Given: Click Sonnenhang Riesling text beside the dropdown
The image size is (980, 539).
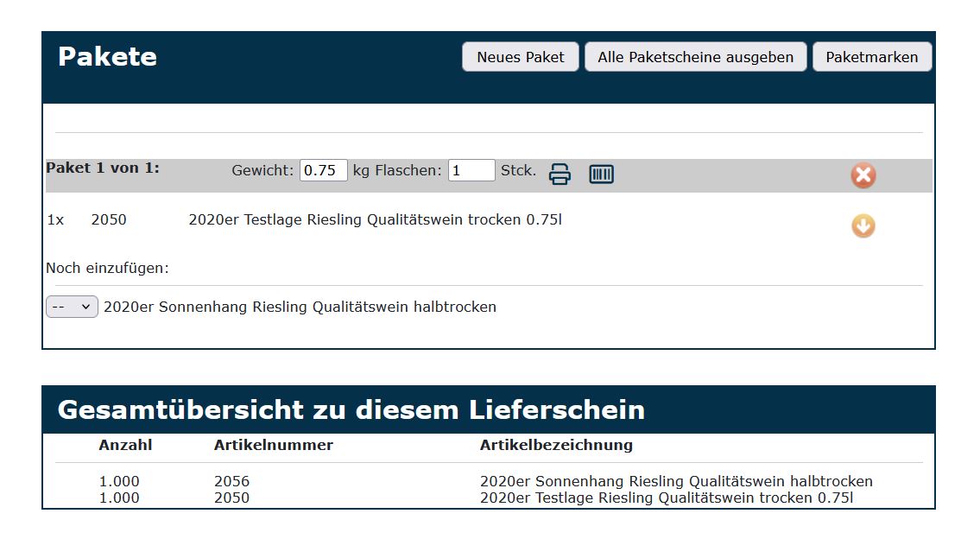Looking at the screenshot, I should 300,307.
